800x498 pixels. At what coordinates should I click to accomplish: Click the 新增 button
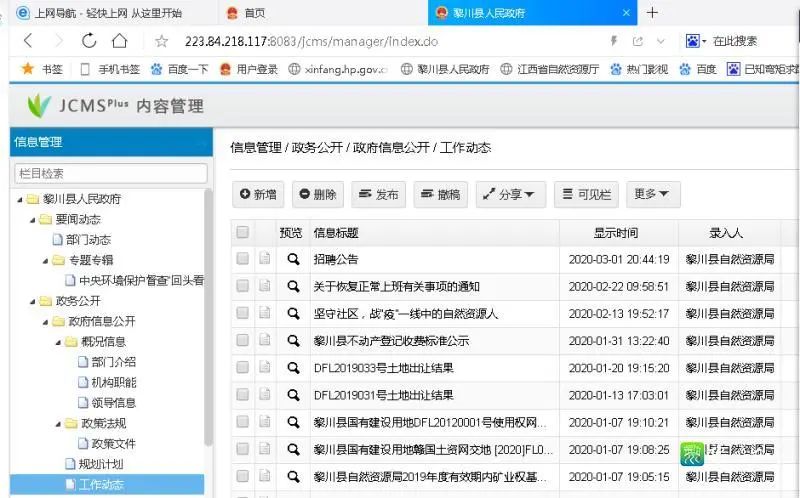258,194
